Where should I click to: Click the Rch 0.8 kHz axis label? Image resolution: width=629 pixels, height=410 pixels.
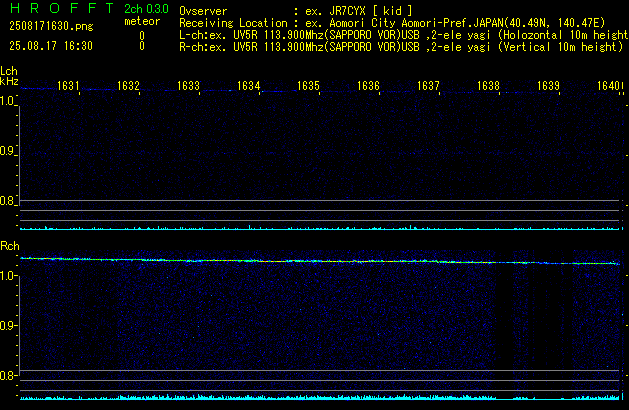pyautogui.click(x=7, y=375)
